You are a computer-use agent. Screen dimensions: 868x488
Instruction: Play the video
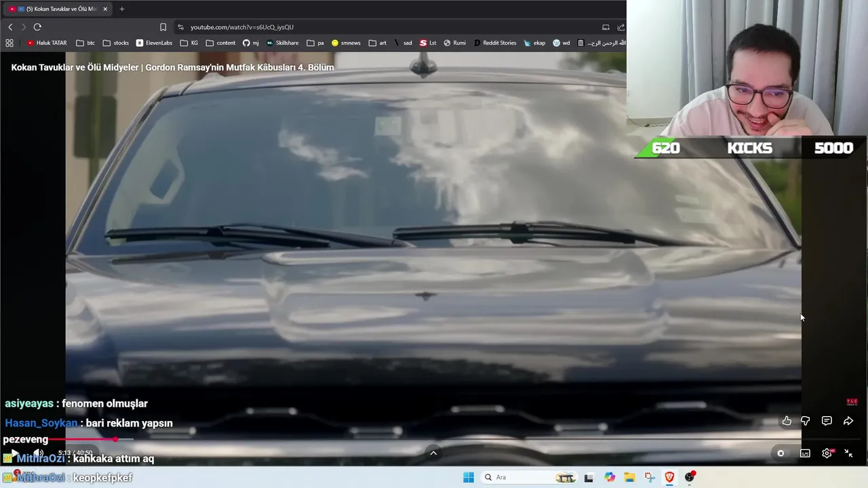tap(14, 453)
